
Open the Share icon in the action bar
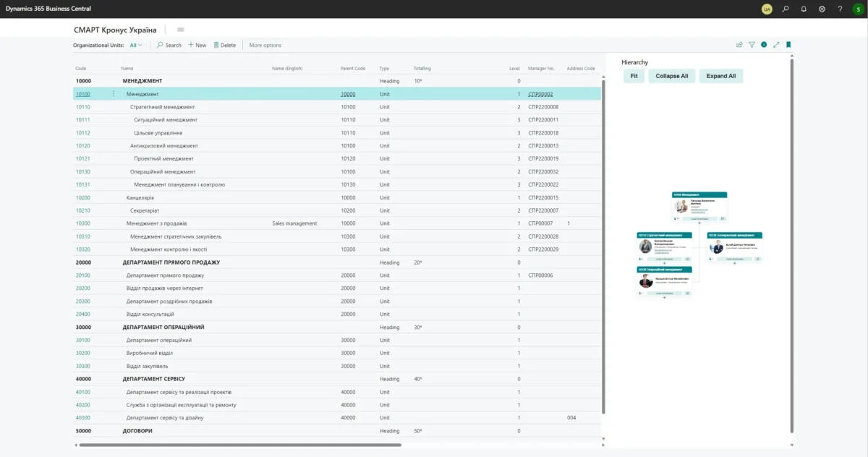(739, 45)
